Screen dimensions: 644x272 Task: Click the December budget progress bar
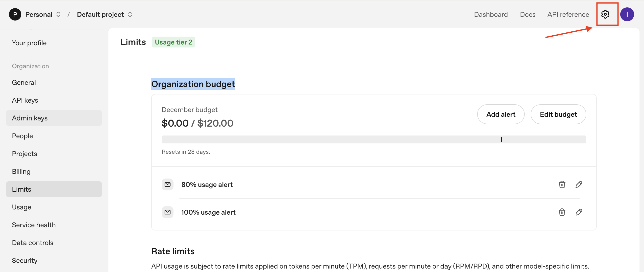point(373,139)
